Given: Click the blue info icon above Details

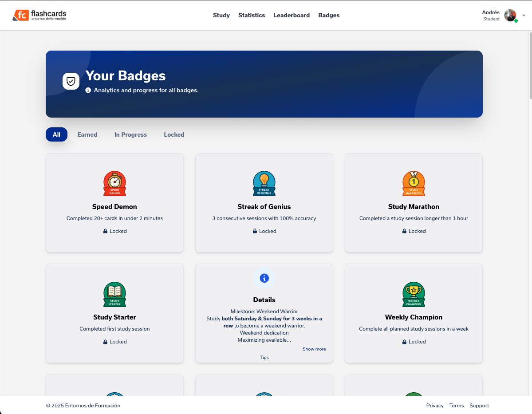Looking at the screenshot, I should click(264, 278).
